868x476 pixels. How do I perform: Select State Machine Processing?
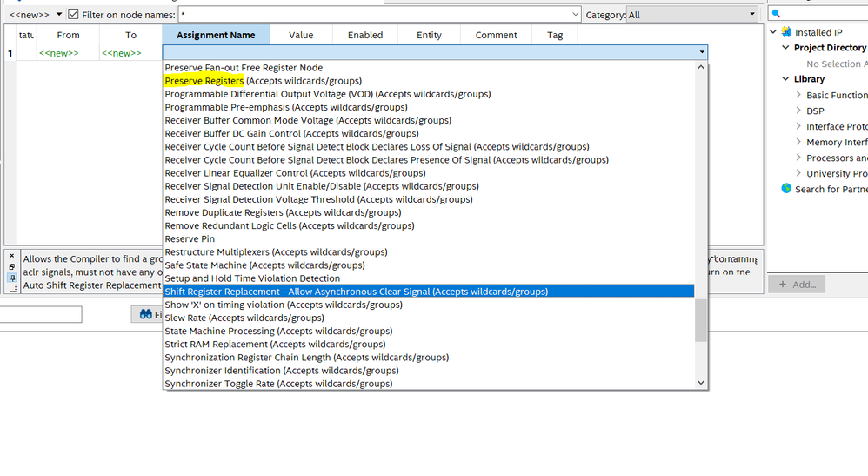pyautogui.click(x=429, y=331)
